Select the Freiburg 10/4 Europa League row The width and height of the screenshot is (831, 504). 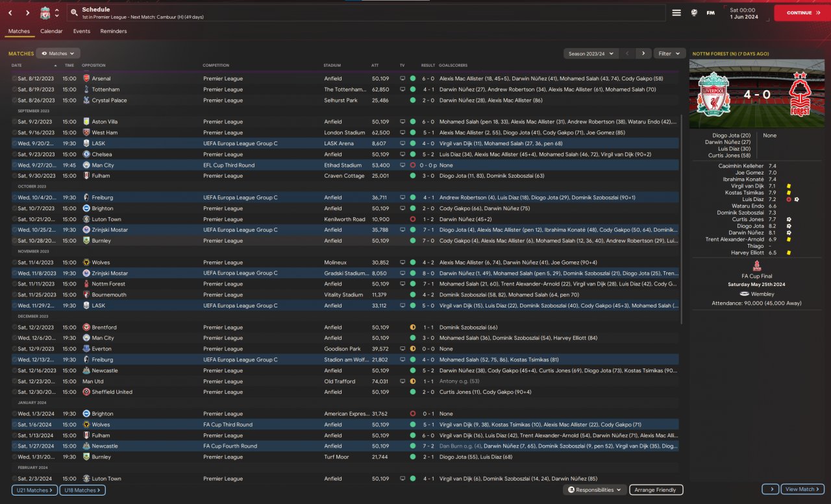345,198
